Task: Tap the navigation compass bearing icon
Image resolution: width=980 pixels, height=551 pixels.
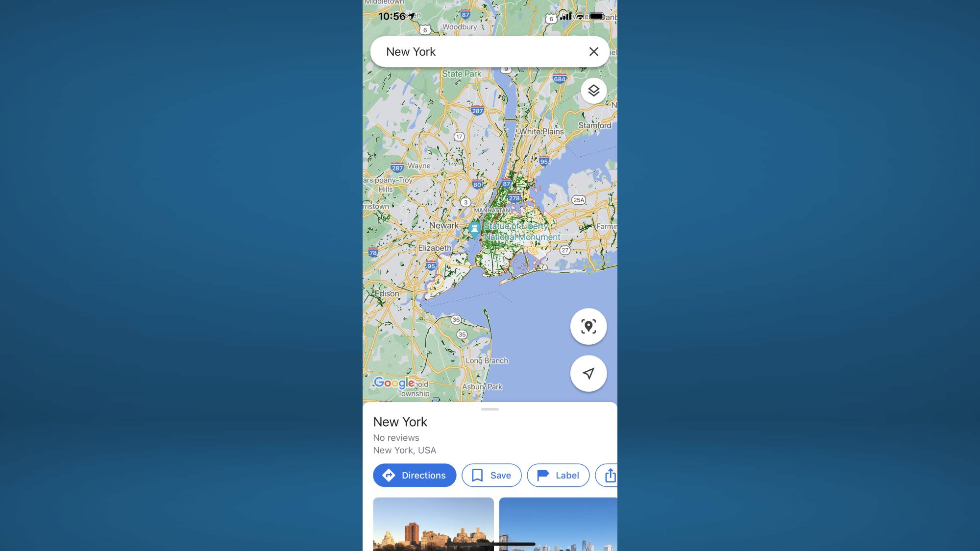Action: pos(588,373)
